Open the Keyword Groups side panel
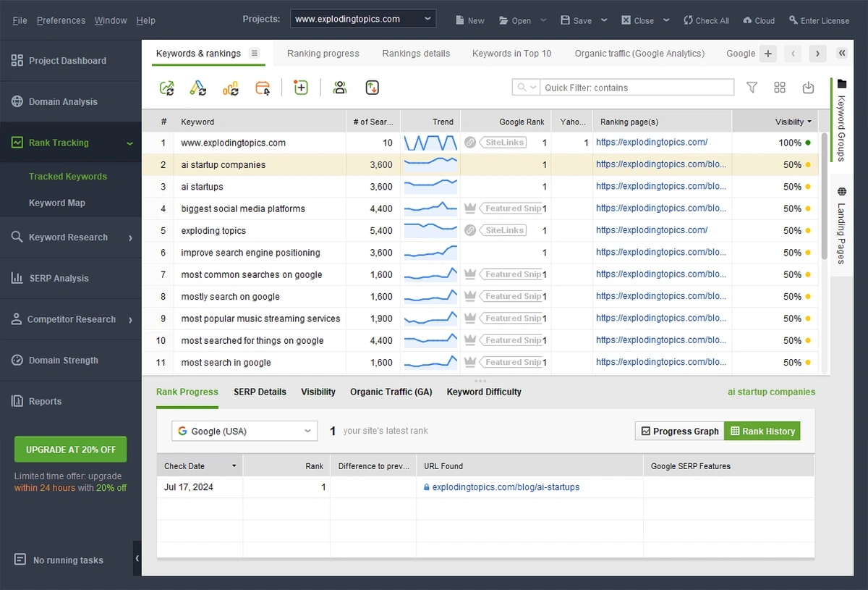Image resolution: width=868 pixels, height=590 pixels. coord(841,121)
